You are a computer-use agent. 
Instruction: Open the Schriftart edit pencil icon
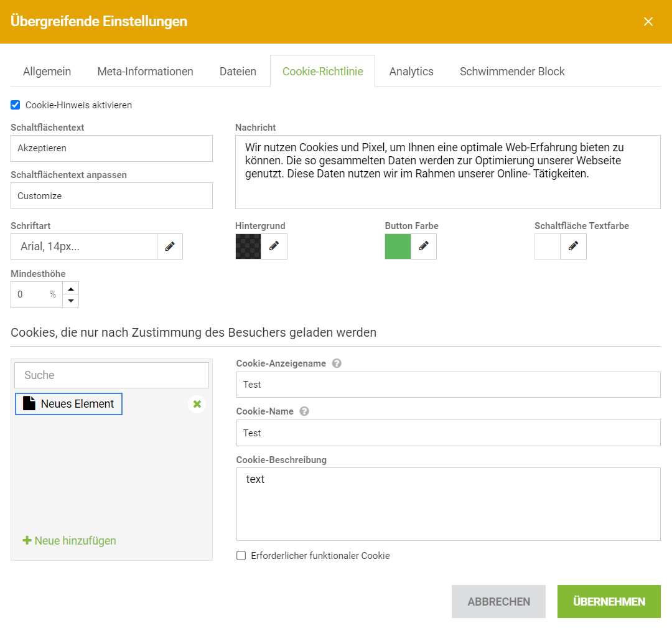(170, 246)
